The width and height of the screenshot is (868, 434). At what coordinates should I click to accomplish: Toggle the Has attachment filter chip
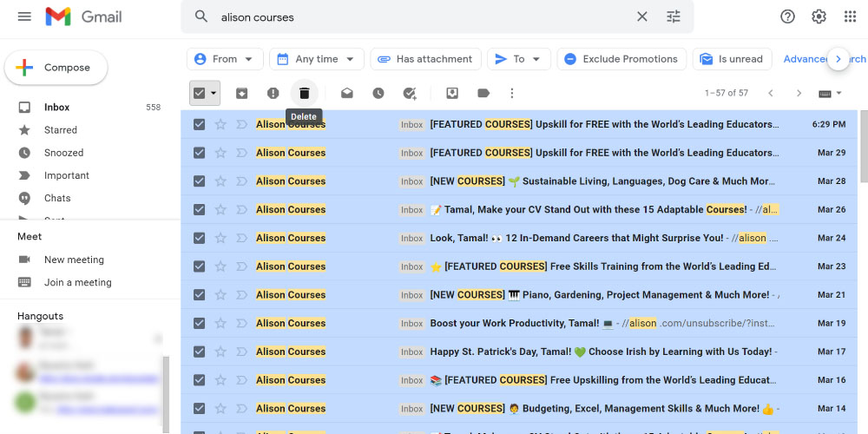(425, 59)
